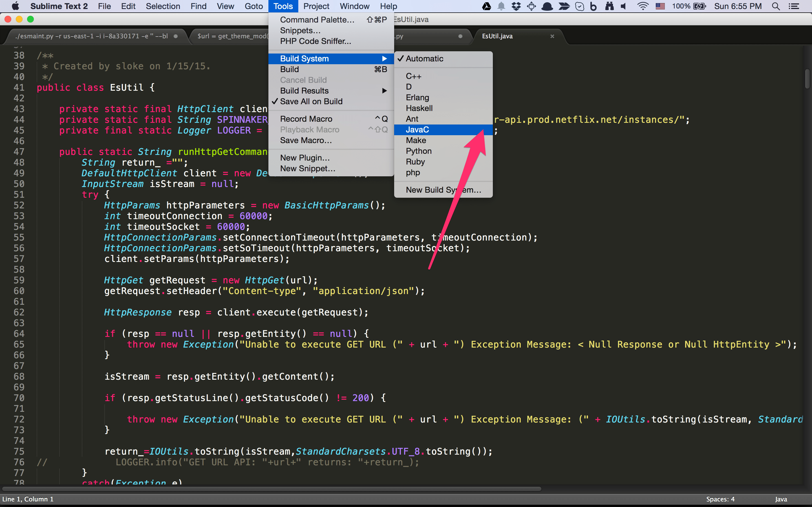Open the Spaces: 4 indentation selector

pos(720,499)
